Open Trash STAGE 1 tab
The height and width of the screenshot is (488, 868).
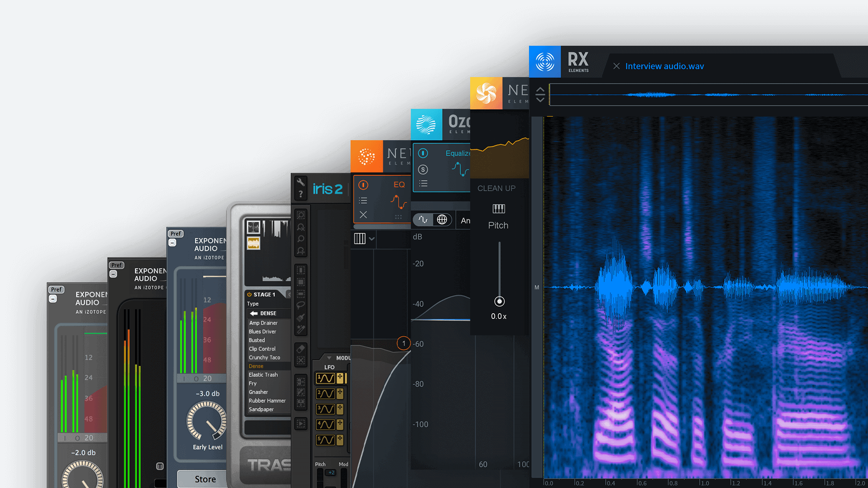(x=264, y=294)
